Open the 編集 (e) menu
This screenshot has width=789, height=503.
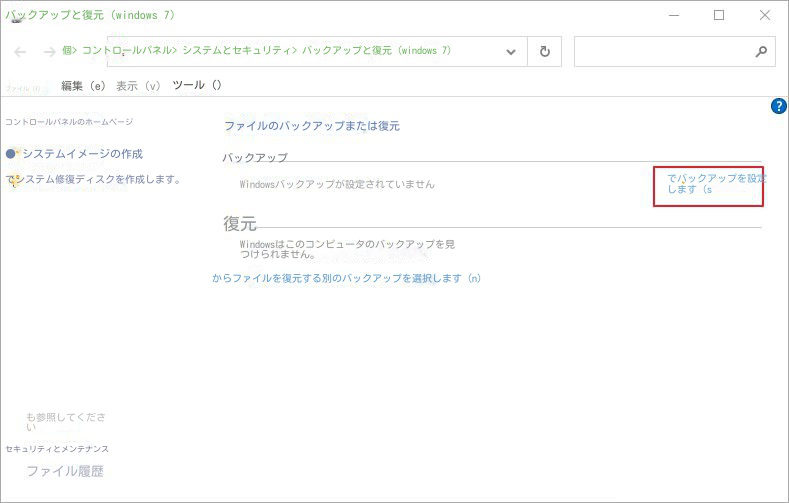pyautogui.click(x=82, y=86)
